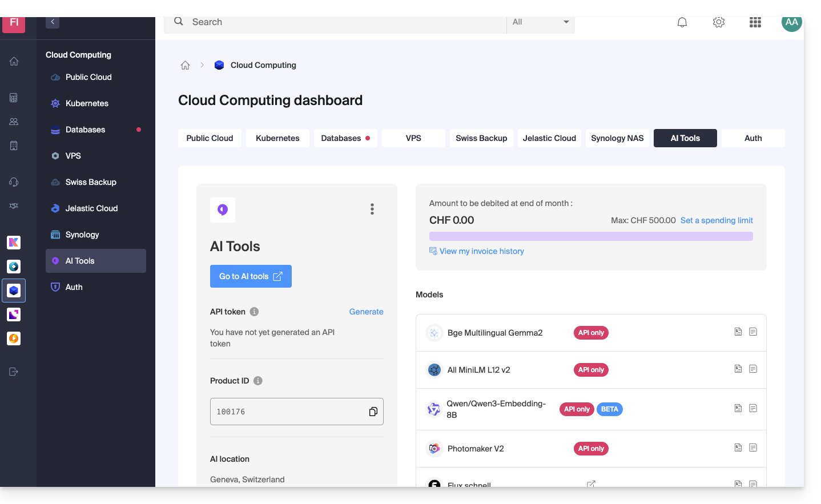Image resolution: width=821 pixels, height=504 pixels.
Task: Select the Synology NAS tab
Action: 617,138
